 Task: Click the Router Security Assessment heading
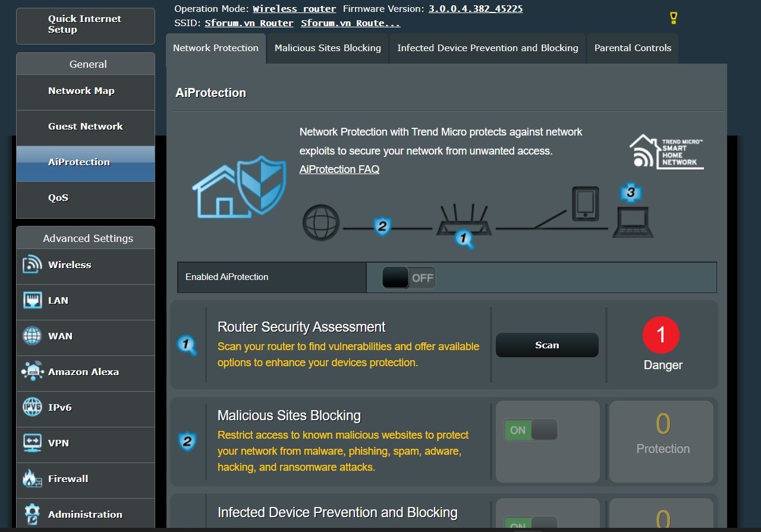tap(301, 327)
